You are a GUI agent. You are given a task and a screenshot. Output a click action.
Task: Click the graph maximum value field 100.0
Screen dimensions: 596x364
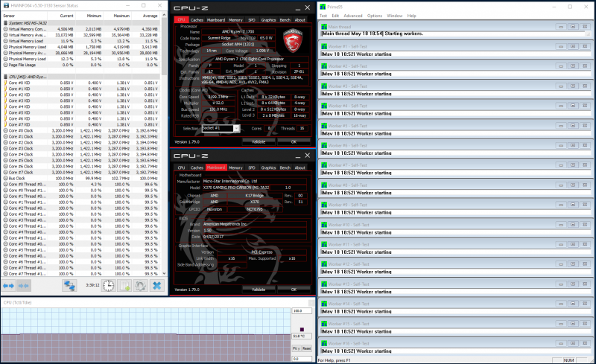pyautogui.click(x=302, y=311)
